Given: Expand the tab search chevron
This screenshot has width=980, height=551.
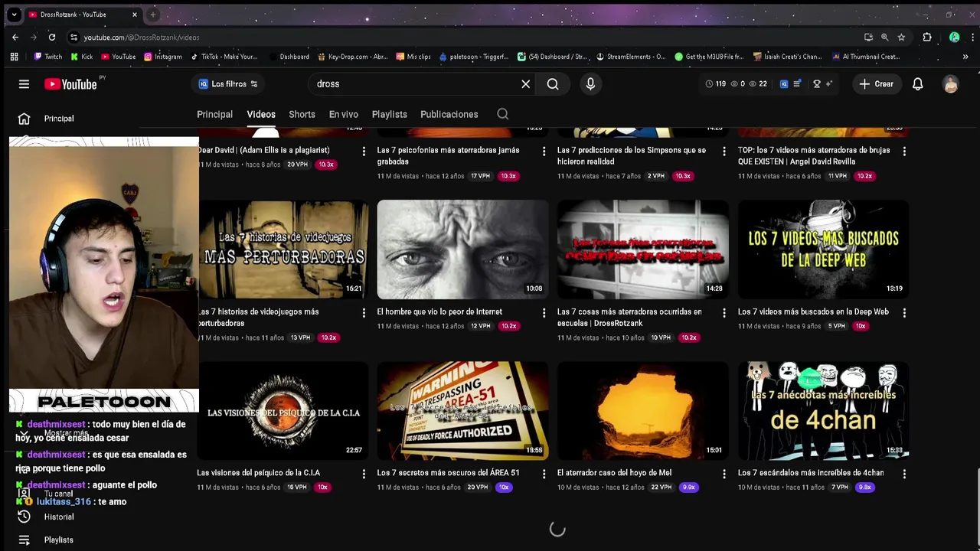Looking at the screenshot, I should [x=14, y=15].
